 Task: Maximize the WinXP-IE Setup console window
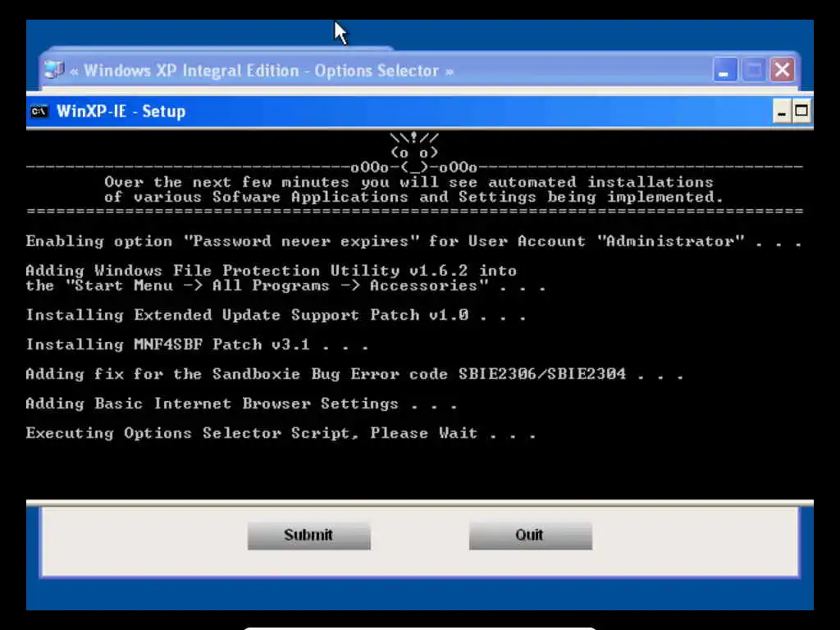[801, 112]
